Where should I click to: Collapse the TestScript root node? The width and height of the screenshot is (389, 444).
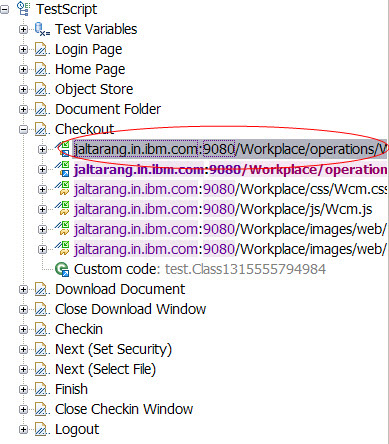[5, 10]
